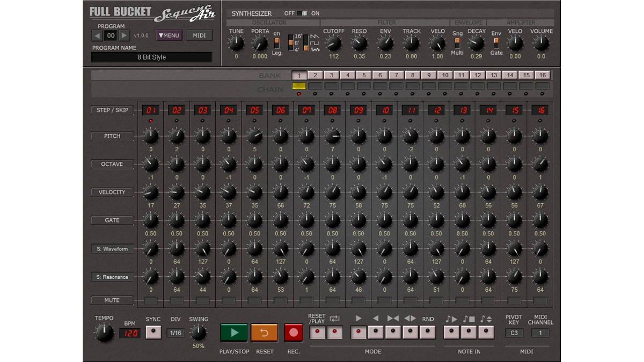The image size is (644, 362).
Task: Click the VELOCITY row button
Action: [112, 192]
